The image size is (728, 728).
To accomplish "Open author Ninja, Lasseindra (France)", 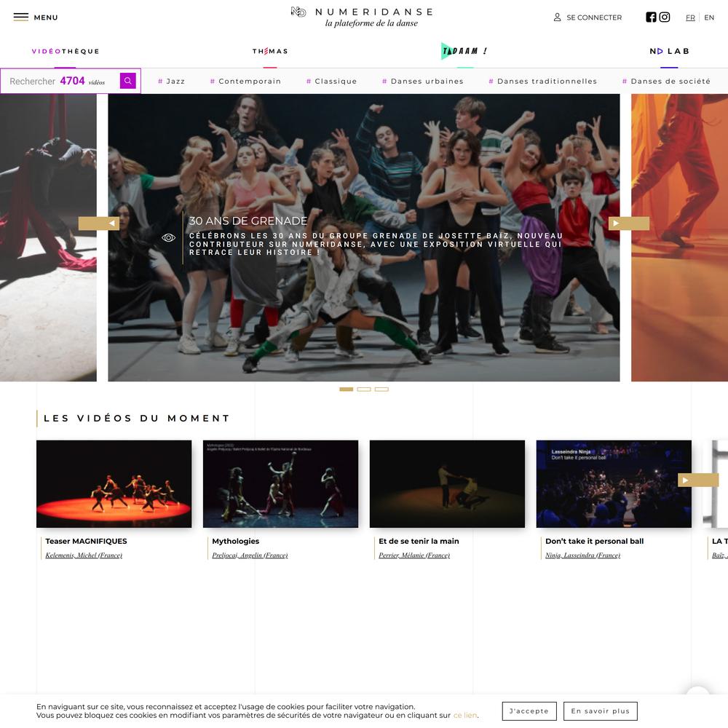I will [x=582, y=555].
